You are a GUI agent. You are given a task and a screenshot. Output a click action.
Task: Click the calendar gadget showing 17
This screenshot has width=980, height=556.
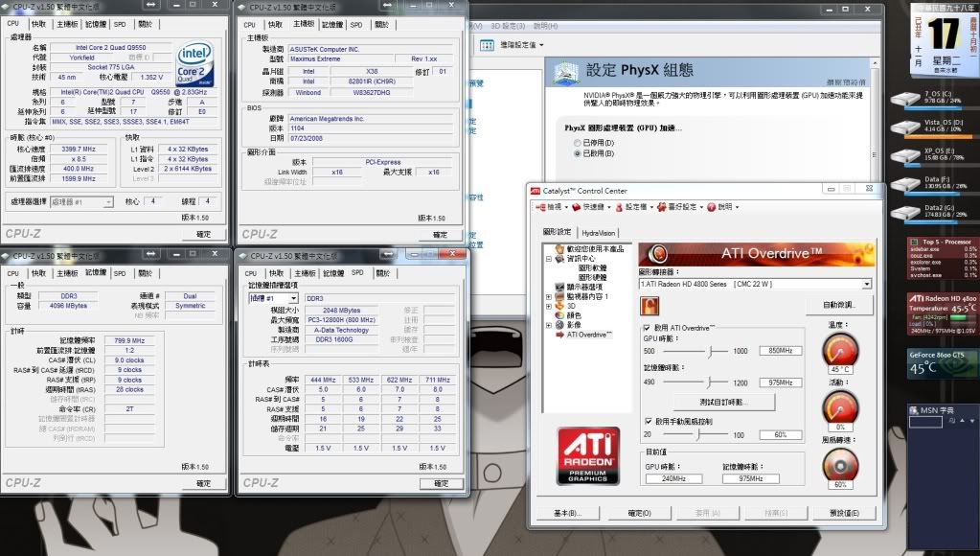tap(945, 38)
